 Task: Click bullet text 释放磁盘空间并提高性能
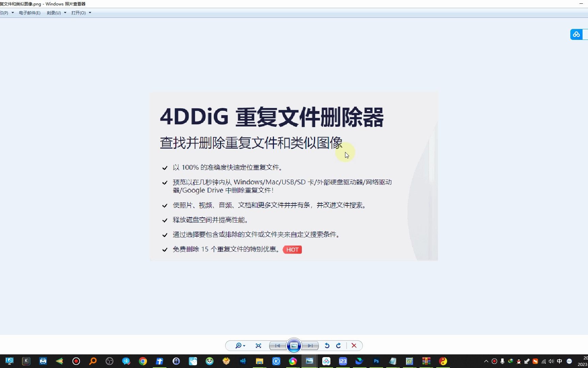(x=210, y=220)
